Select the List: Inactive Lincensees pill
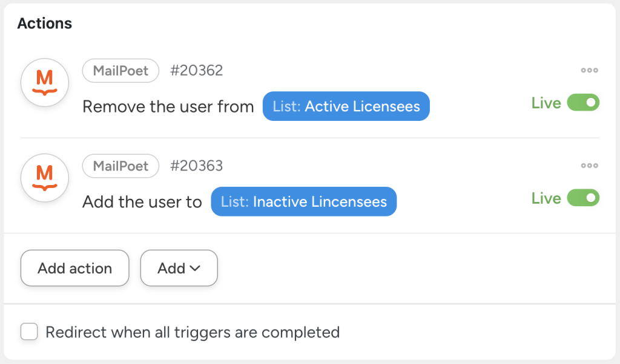620x364 pixels. click(303, 201)
